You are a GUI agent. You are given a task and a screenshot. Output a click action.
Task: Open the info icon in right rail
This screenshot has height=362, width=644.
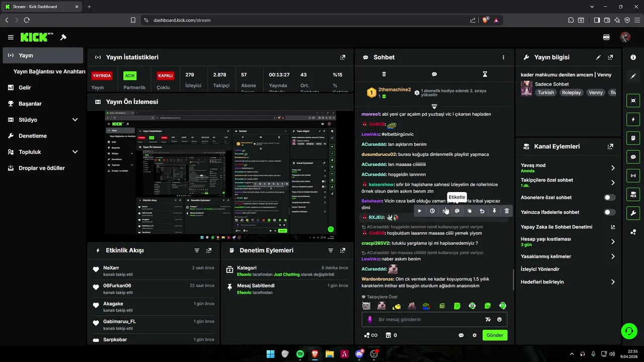(633, 57)
